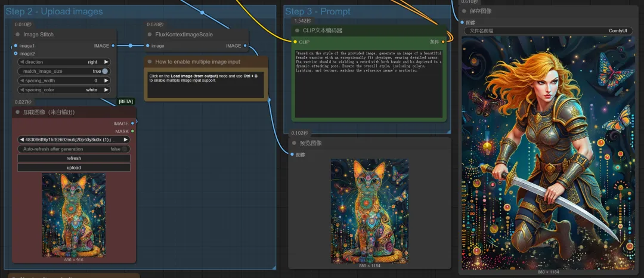Click the image2 input socket on Image Stitch

[x=16, y=53]
